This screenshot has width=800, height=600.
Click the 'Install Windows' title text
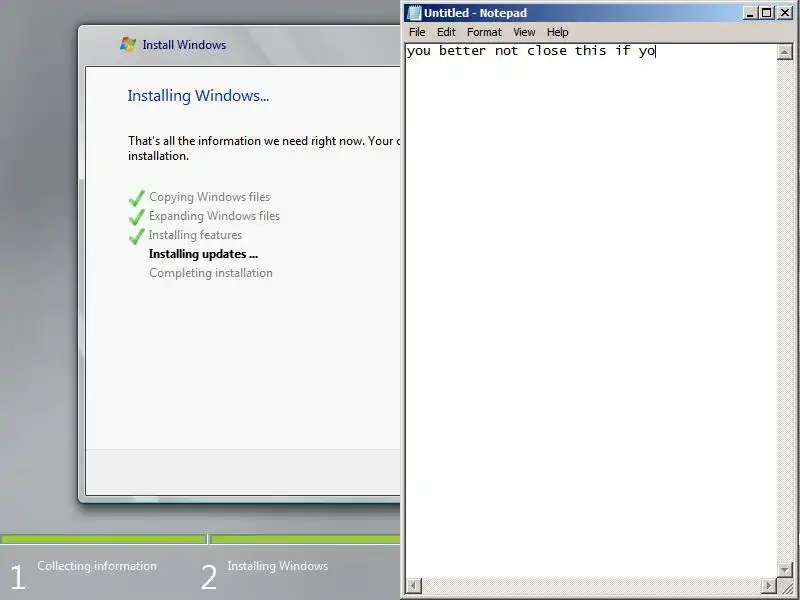click(x=184, y=45)
